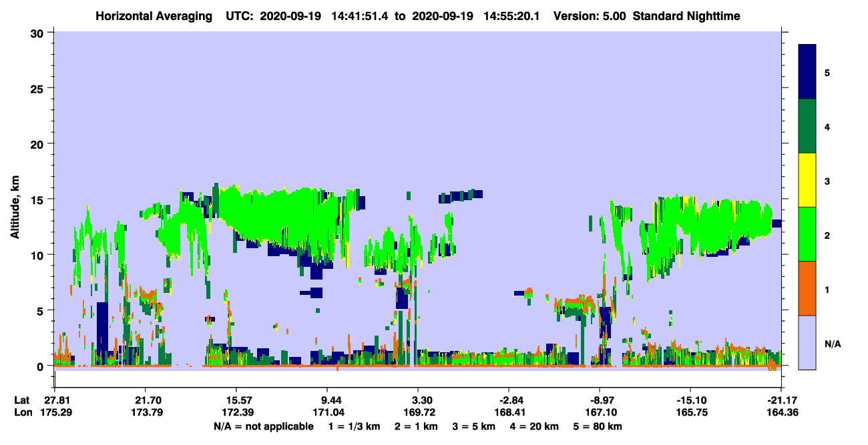Viewport: 868px width, 445px height.
Task: Click the y-axis tick label '20'
Action: click(x=39, y=143)
